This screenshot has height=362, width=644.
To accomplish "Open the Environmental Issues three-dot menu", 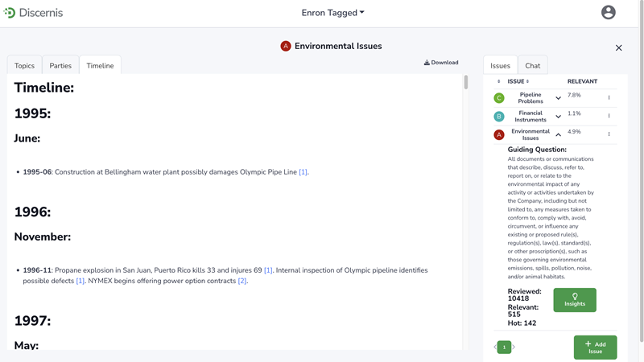I will pos(609,135).
